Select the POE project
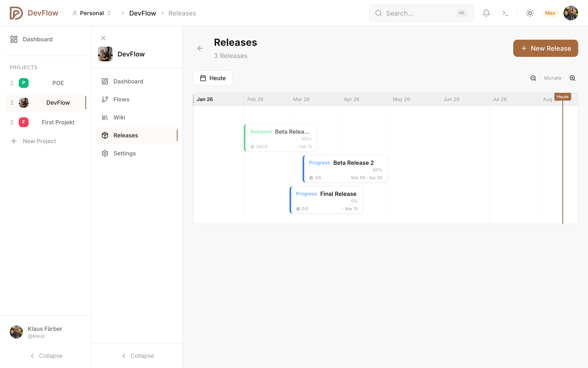 coord(46,83)
